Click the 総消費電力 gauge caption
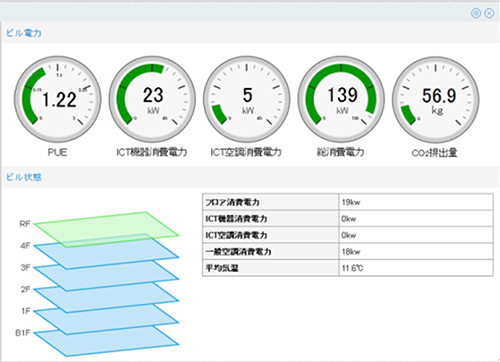 (x=340, y=152)
